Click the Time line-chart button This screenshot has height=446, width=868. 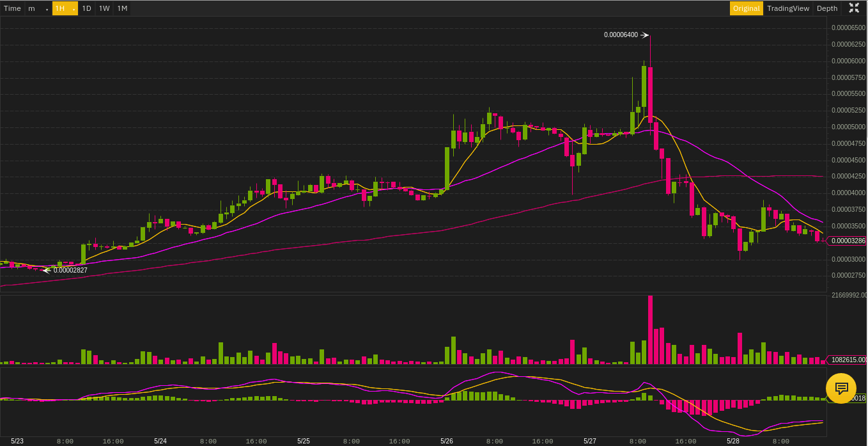12,8
